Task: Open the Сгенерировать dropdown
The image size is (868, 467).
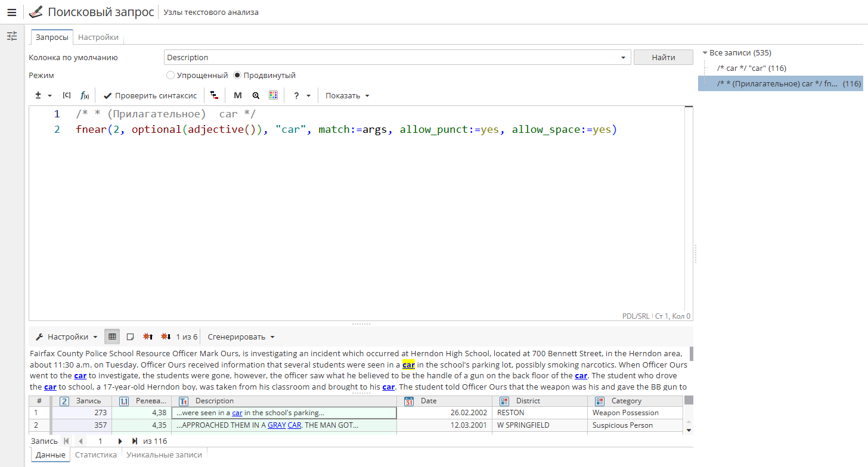Action: pos(241,337)
